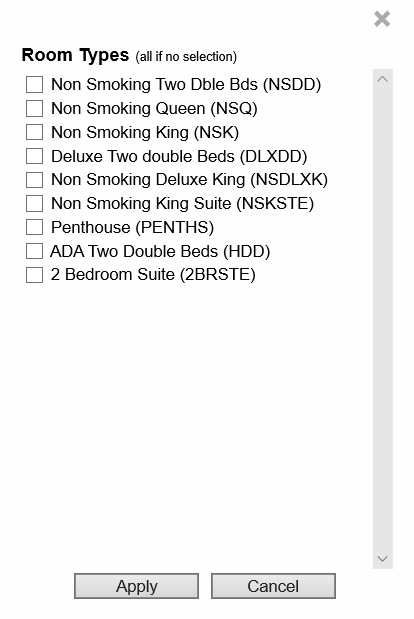Tick Non Smoking King Suite (NSKSTE) box

34,204
